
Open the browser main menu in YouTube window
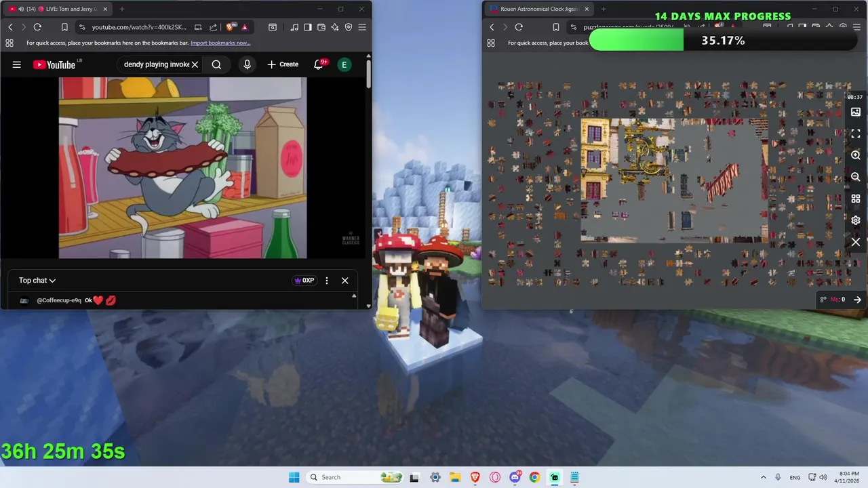tap(362, 27)
